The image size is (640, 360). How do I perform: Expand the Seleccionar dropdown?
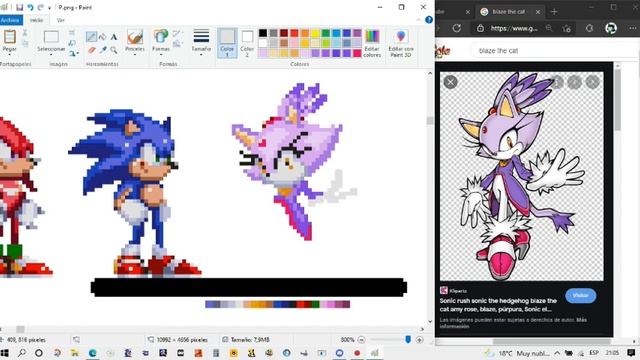[x=51, y=54]
